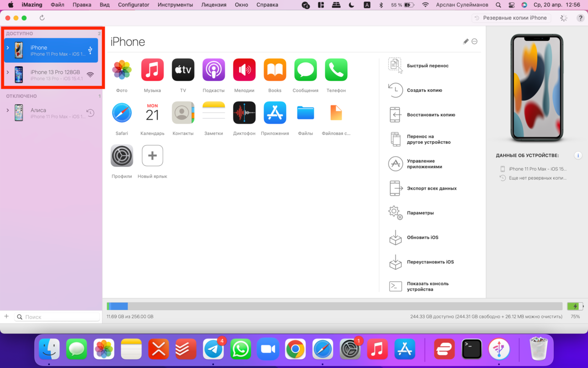Open the Books icon

[275, 70]
